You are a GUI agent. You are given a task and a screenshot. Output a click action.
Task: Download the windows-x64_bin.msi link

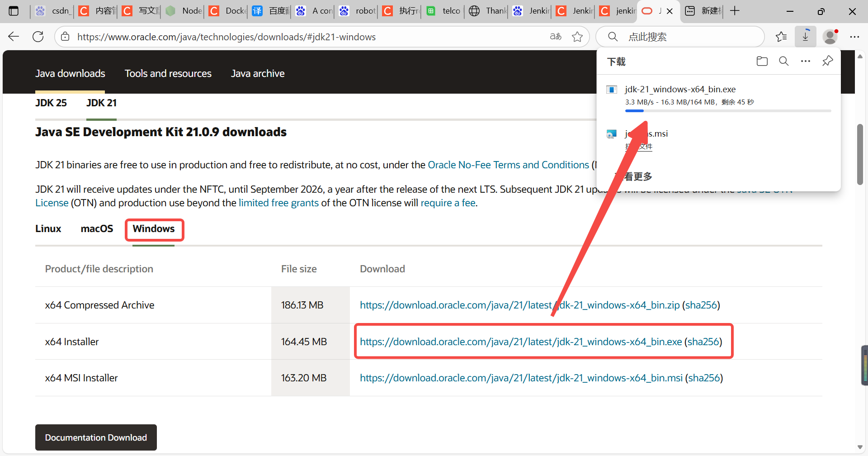pos(521,378)
